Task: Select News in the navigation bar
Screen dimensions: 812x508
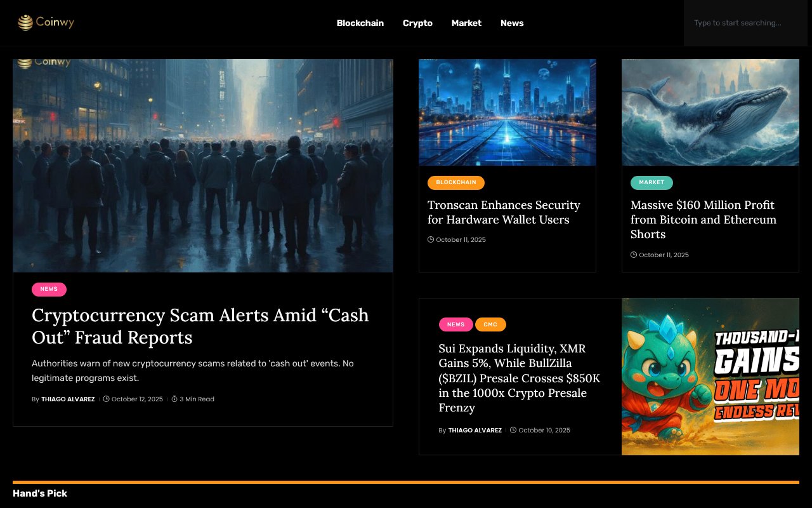Action: (x=512, y=23)
